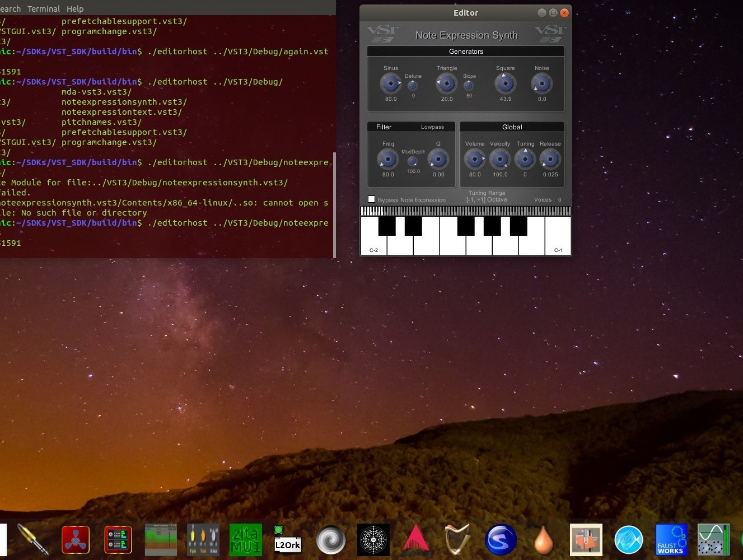Launch L2Ork from the dock
The height and width of the screenshot is (560, 743).
tap(287, 540)
